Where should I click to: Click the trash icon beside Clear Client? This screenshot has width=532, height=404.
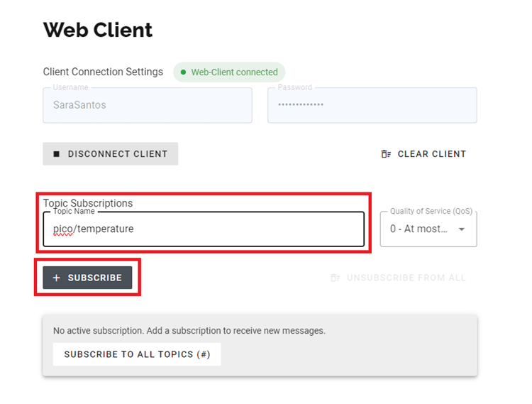(x=386, y=154)
